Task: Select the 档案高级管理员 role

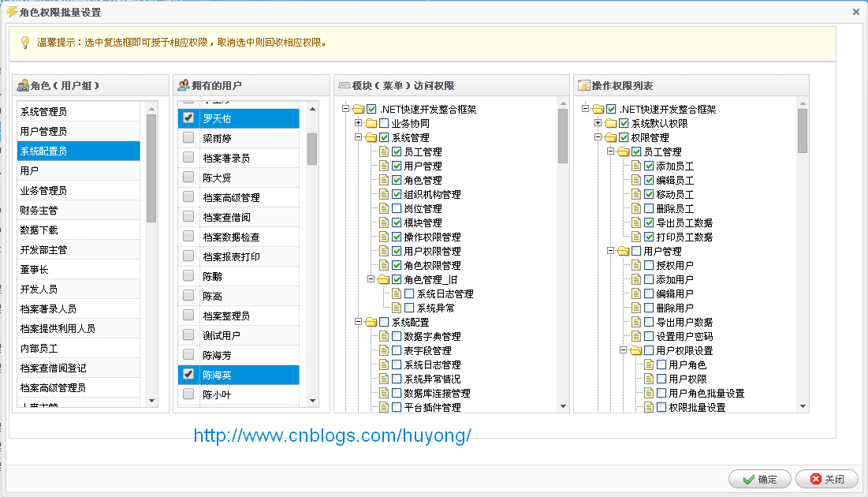Action: point(79,388)
